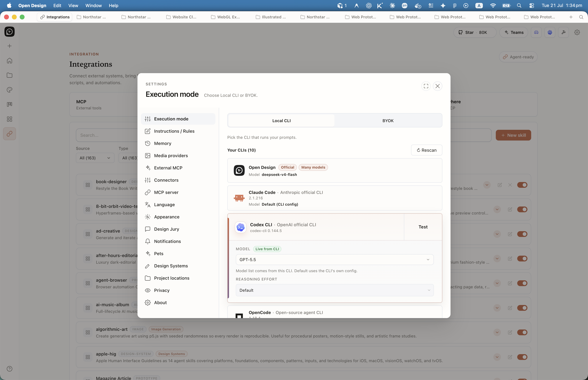The image size is (588, 380).
Task: Switch to the BYOK tab
Action: pyautogui.click(x=388, y=120)
